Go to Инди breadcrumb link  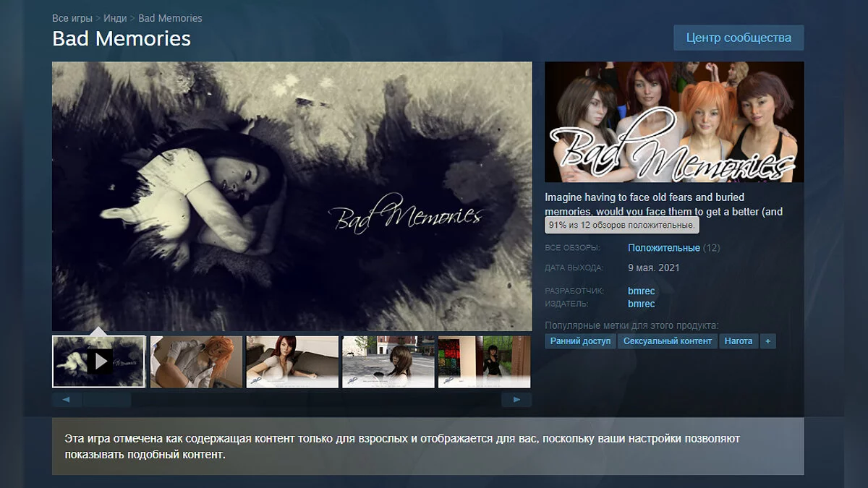pos(114,18)
